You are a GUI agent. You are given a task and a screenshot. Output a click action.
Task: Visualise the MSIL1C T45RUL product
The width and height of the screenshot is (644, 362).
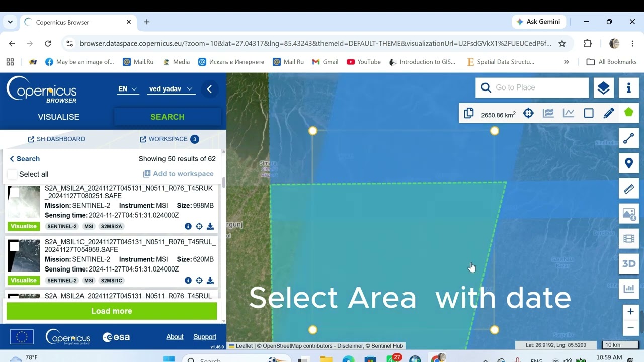(x=24, y=280)
